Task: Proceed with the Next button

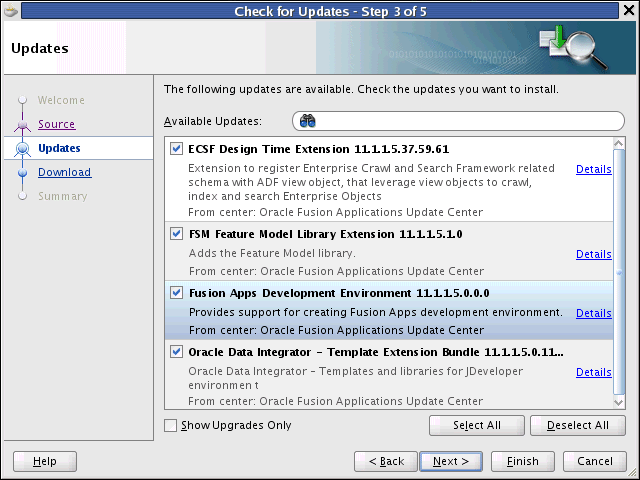Action: click(451, 461)
